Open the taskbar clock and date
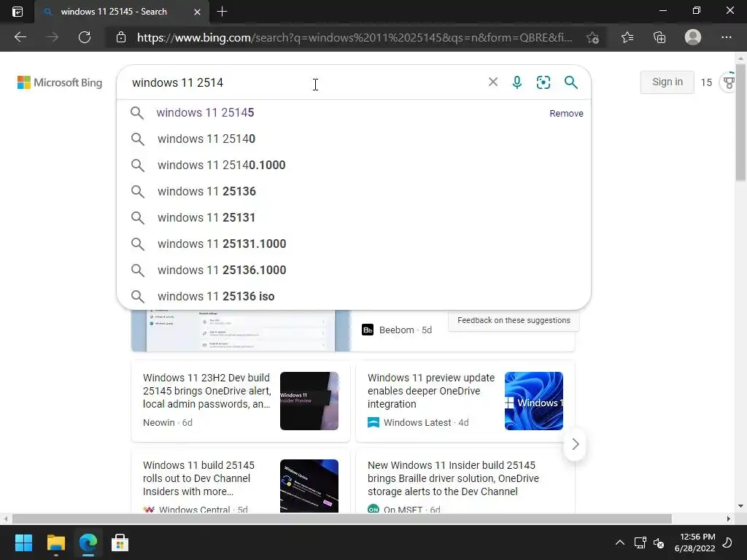747x560 pixels. 694,542
